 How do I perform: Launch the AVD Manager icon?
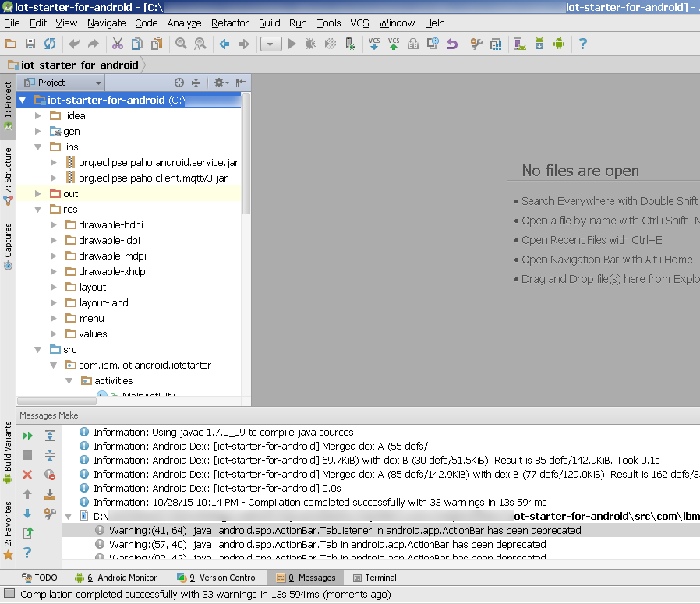(520, 44)
